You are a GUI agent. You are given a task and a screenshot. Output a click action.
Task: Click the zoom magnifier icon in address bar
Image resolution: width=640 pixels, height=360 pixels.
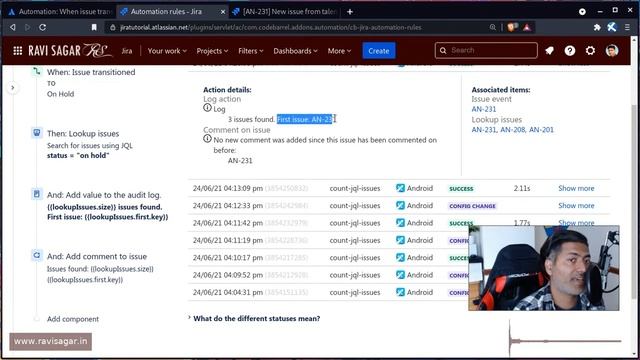click(x=493, y=27)
